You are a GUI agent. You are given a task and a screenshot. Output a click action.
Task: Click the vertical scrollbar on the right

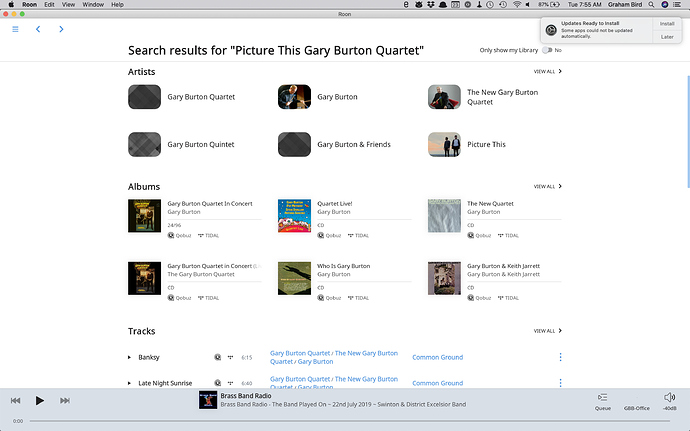pos(688,132)
